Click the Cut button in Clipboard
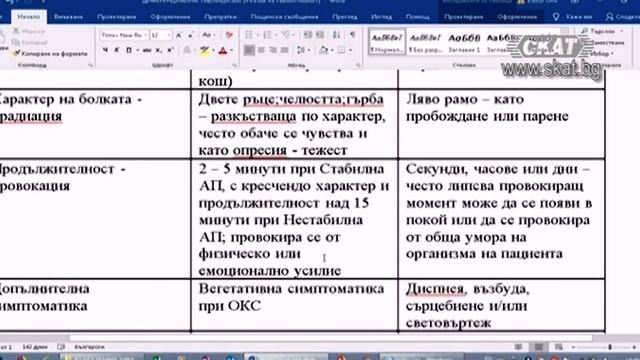The image size is (640, 360). click(29, 31)
